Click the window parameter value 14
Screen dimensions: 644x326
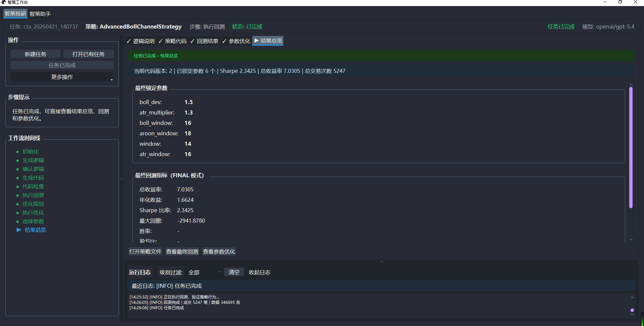point(188,144)
